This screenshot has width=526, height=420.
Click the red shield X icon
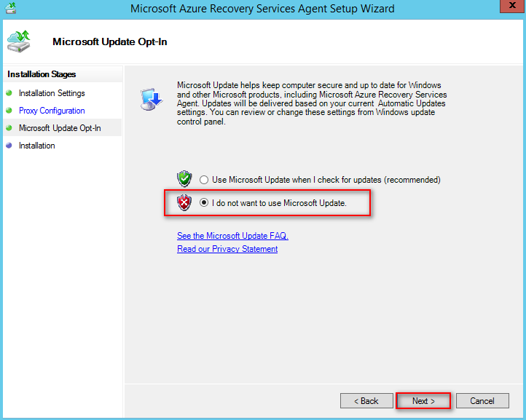point(184,203)
